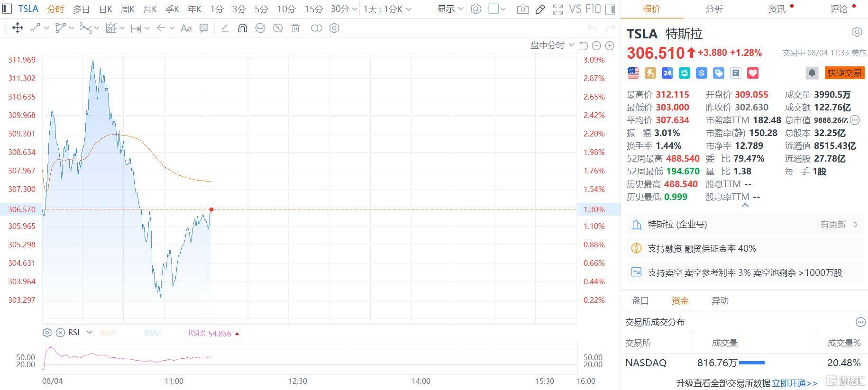Click the trash delete drawings icon
This screenshot has height=390, width=868.
(x=295, y=28)
